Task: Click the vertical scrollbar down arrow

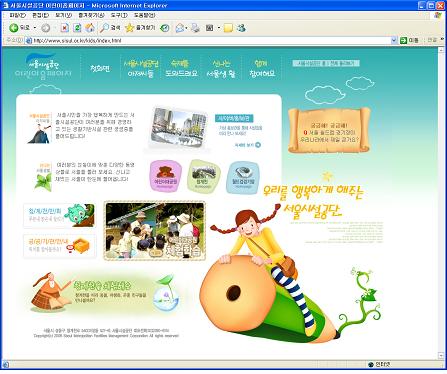Action: (441, 356)
